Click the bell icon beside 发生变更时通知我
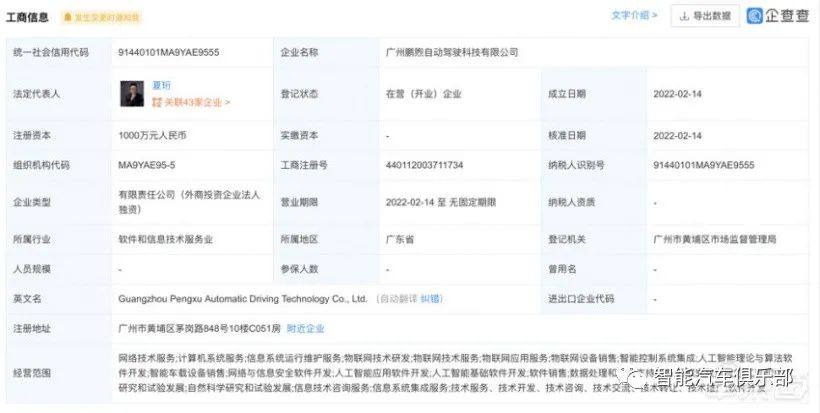 tap(67, 17)
